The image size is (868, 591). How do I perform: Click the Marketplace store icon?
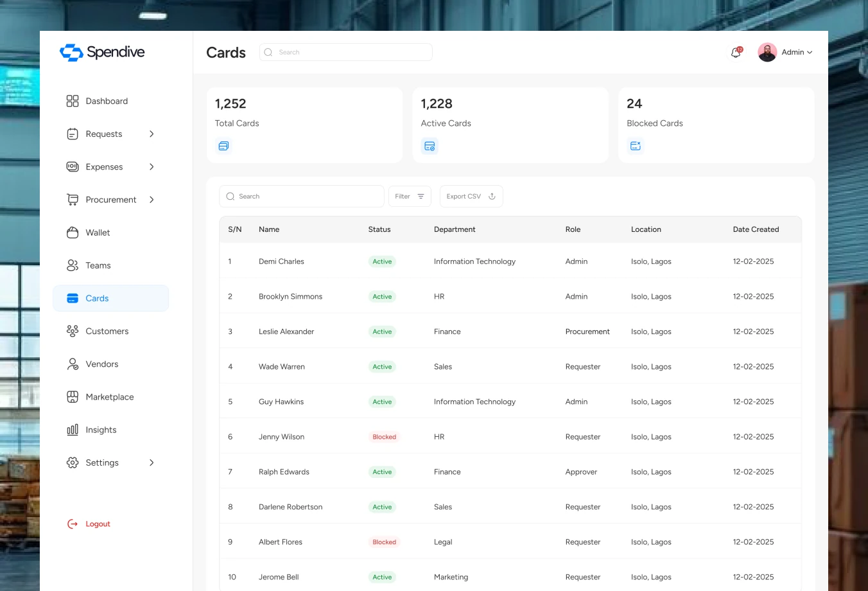[73, 397]
